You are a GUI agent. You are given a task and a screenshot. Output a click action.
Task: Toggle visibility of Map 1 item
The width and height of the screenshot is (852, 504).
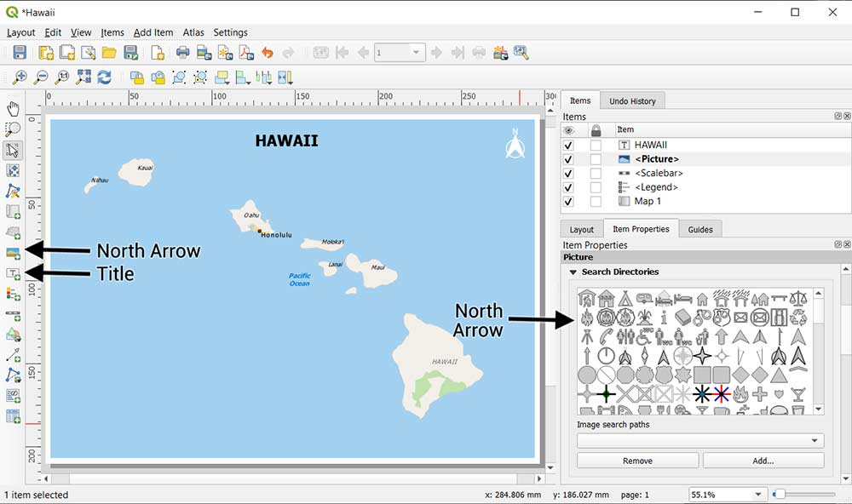click(568, 202)
